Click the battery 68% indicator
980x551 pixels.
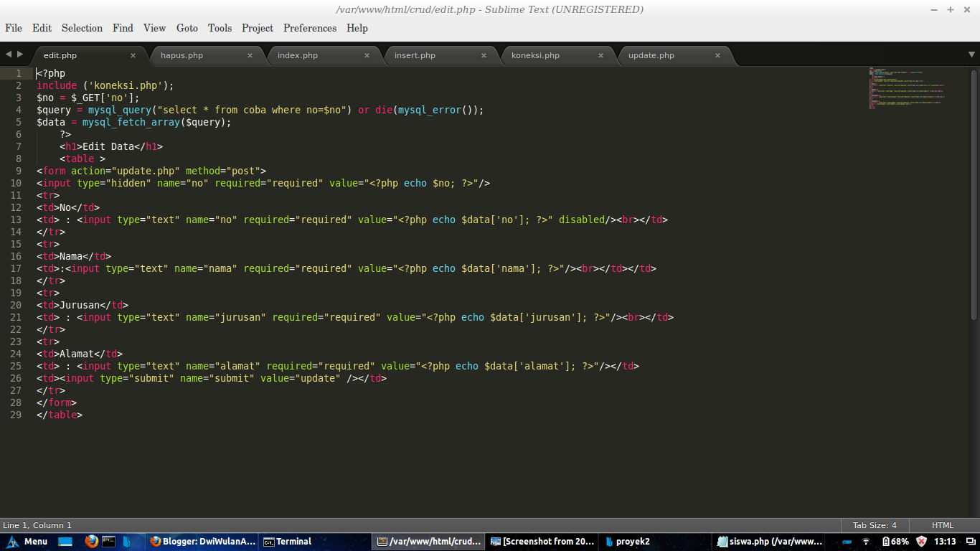tap(895, 542)
